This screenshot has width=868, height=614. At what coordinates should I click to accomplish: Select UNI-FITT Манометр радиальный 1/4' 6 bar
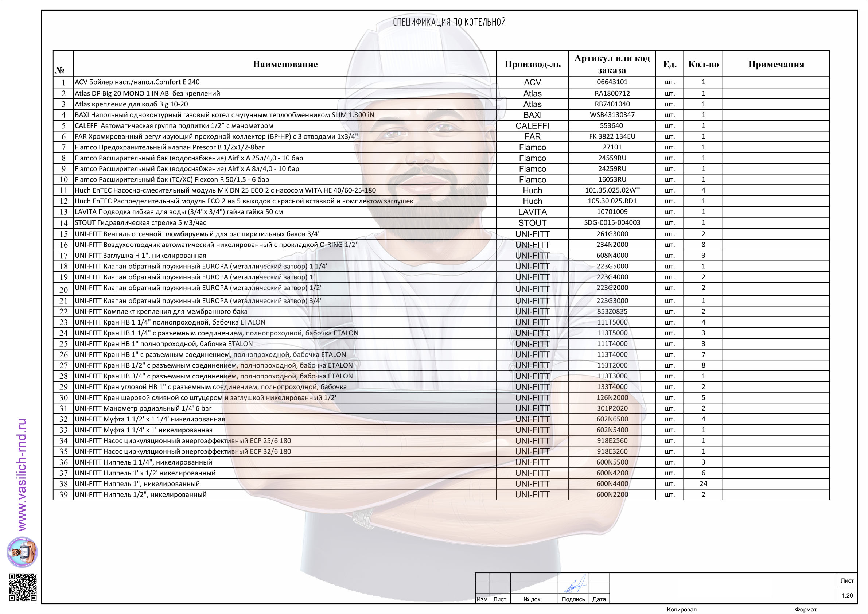[x=441, y=409]
